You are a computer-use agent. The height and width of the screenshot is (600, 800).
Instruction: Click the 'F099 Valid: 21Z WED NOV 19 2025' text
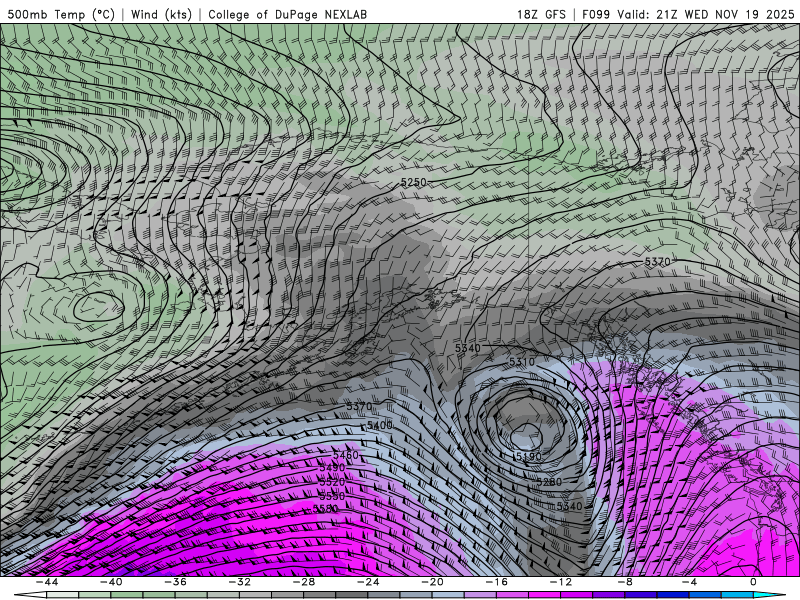click(x=688, y=14)
